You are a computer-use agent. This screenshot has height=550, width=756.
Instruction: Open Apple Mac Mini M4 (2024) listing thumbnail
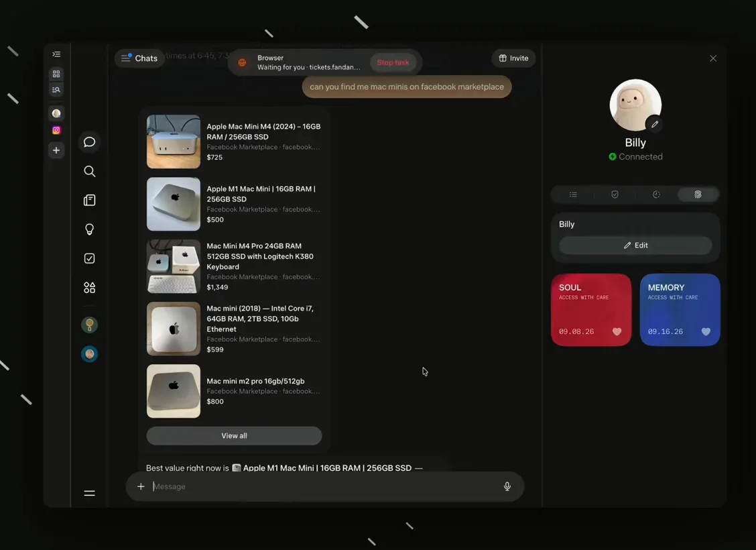click(x=174, y=142)
